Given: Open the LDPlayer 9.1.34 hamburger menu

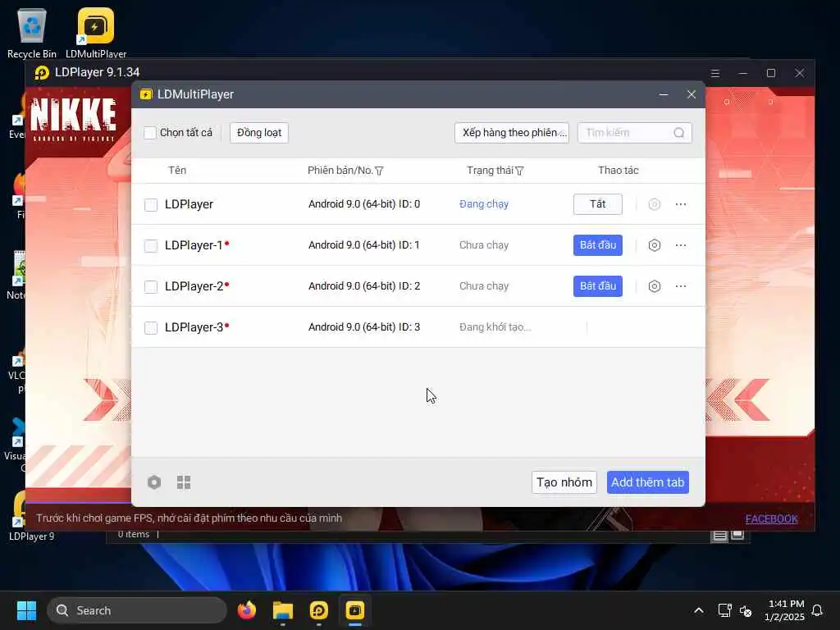Looking at the screenshot, I should tap(715, 73).
